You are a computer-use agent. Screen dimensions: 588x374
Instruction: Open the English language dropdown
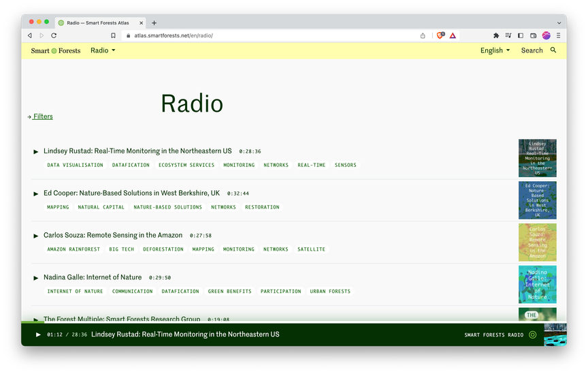pos(495,50)
